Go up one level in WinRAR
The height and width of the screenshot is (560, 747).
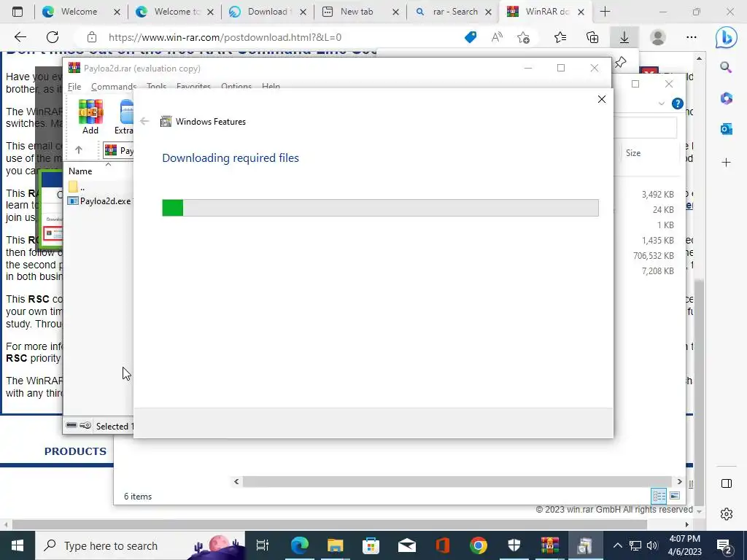[x=79, y=150]
